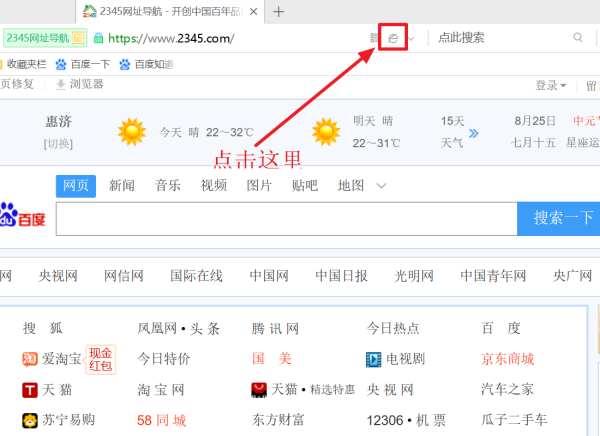Viewport: 600px width, 436px height.
Task: Open the 15天天气 forecast link
Action: pyautogui.click(x=452, y=132)
